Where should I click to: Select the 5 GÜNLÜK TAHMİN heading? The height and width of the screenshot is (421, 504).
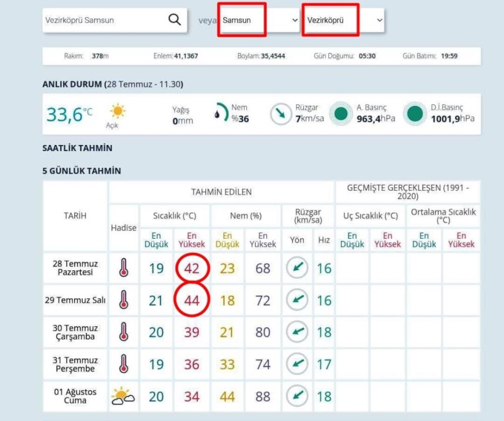81,171
